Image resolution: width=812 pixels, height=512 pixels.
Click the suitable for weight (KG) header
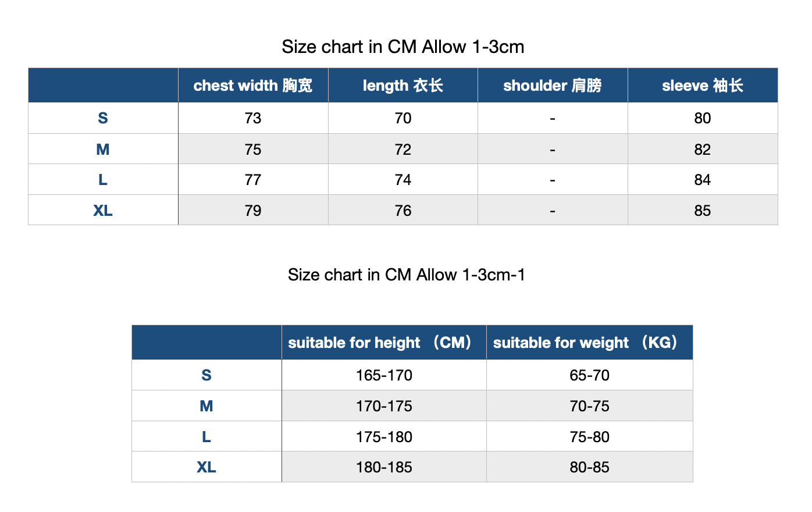590,342
